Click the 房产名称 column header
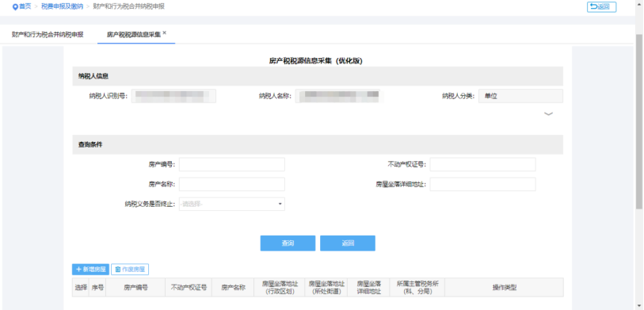The image size is (644, 310). click(x=234, y=287)
